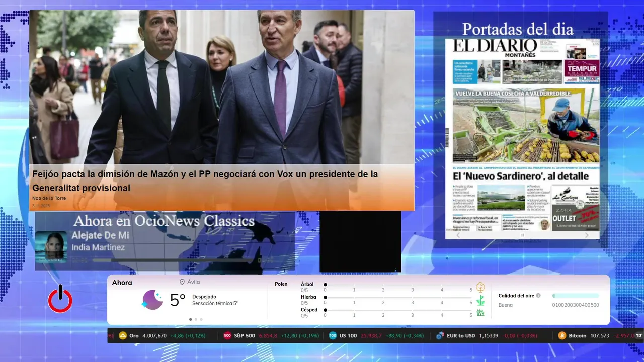Click the 5° temperature reading
Image resolution: width=644 pixels, height=362 pixels.
(178, 300)
